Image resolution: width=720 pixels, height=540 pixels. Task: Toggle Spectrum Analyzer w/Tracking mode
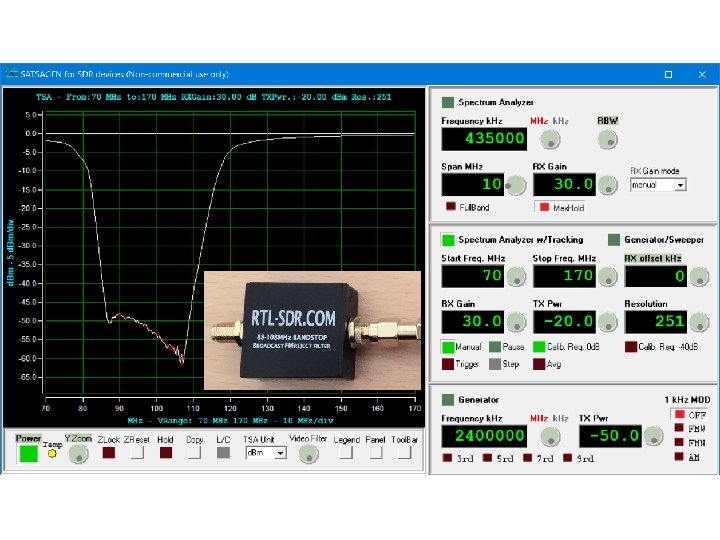tap(448, 240)
